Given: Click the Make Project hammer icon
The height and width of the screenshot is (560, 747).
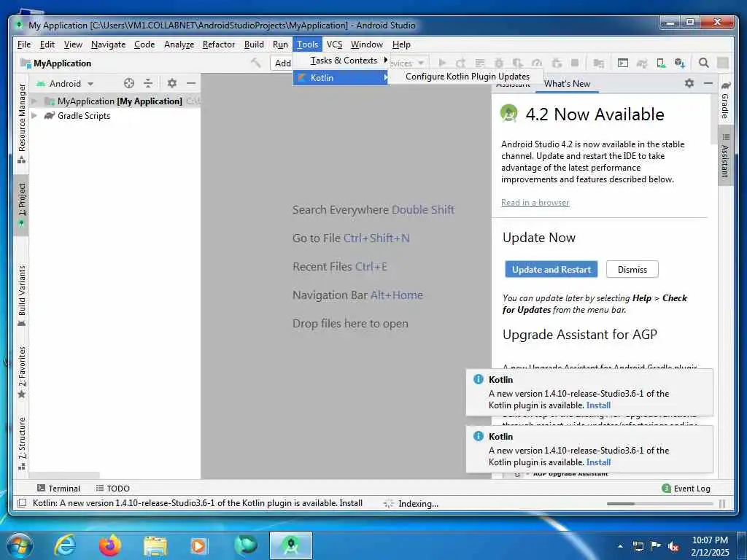Looking at the screenshot, I should coord(256,63).
